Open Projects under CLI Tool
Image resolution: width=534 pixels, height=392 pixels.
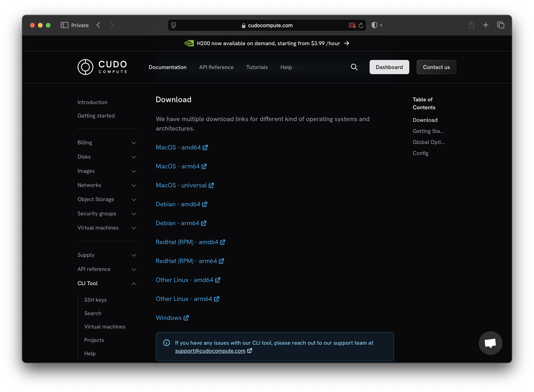pos(94,340)
